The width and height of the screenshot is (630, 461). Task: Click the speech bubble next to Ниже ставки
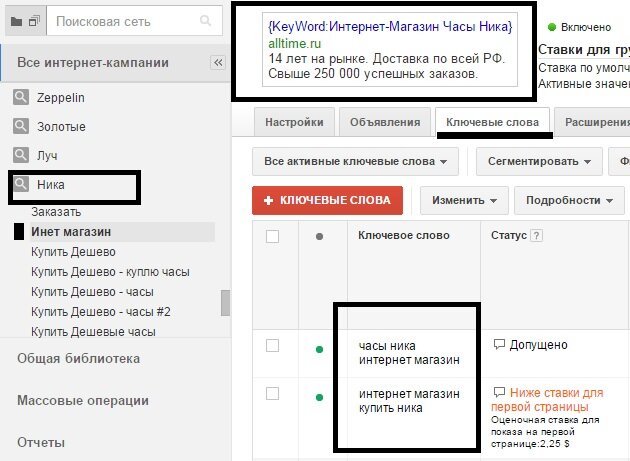[499, 392]
